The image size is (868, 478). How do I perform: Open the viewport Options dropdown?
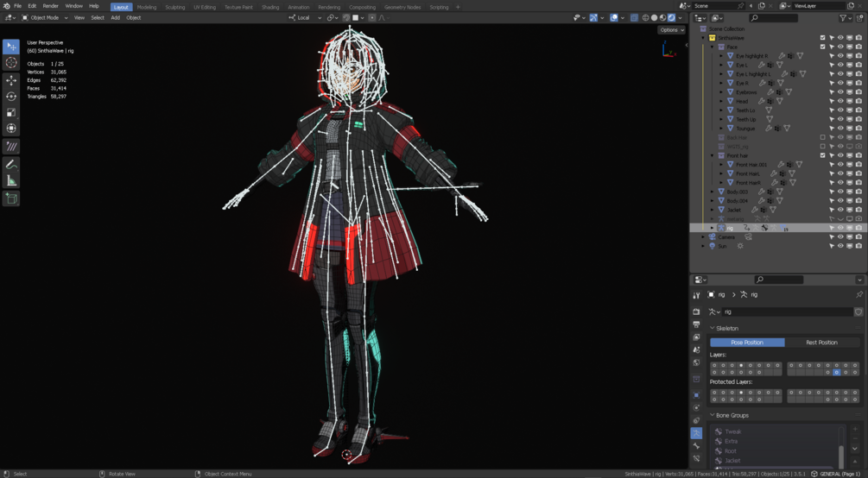pyautogui.click(x=671, y=30)
